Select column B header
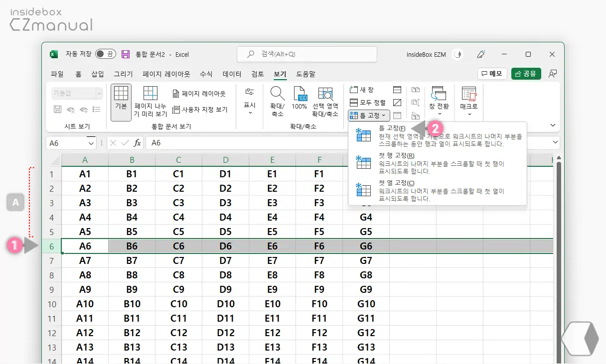The width and height of the screenshot is (606, 364). (x=132, y=160)
